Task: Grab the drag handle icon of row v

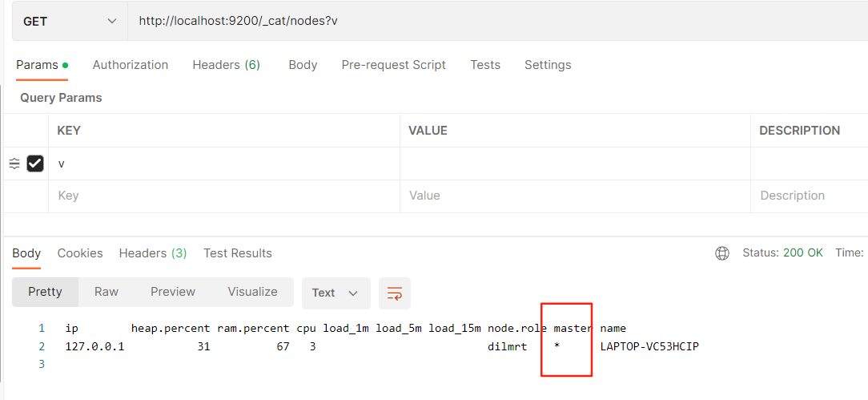Action: click(x=15, y=164)
